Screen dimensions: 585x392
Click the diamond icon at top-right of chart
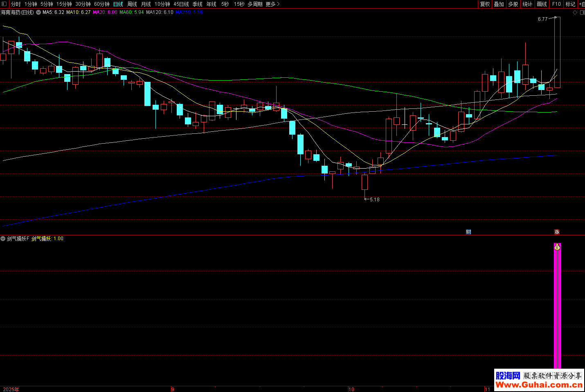click(x=575, y=13)
